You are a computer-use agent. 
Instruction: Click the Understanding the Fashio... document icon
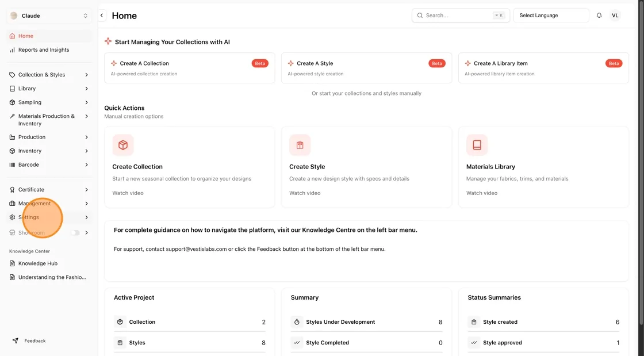coord(12,278)
